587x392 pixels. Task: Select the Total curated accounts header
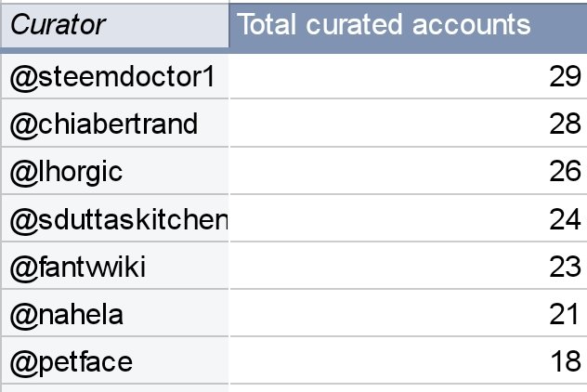point(407,26)
